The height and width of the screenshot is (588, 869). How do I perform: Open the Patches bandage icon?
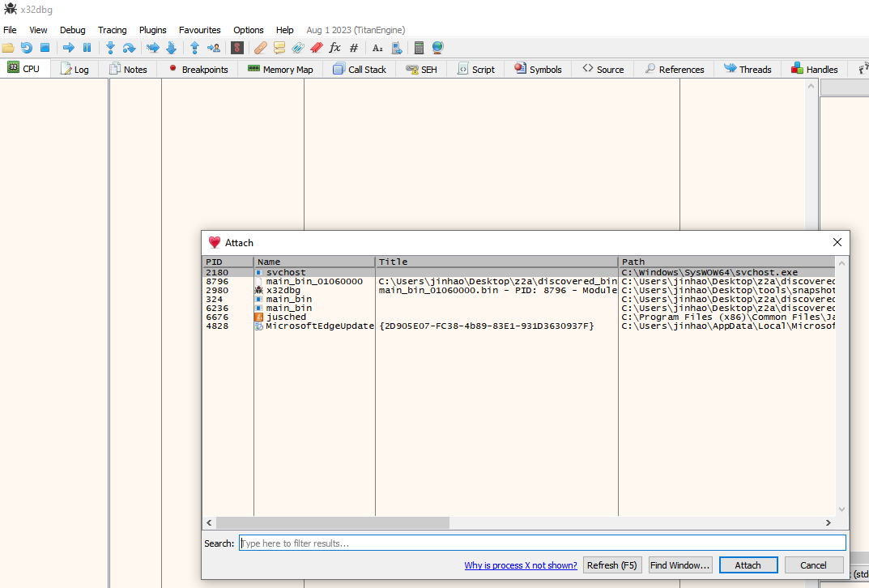pos(260,48)
